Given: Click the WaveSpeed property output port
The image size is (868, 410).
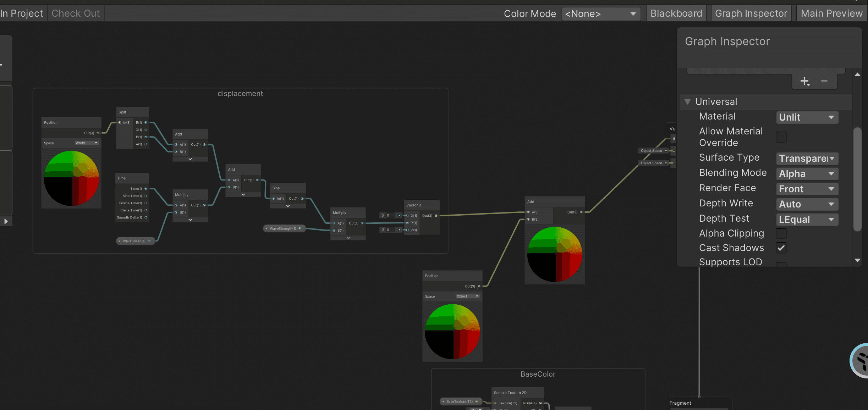Looking at the screenshot, I should click(x=149, y=241).
